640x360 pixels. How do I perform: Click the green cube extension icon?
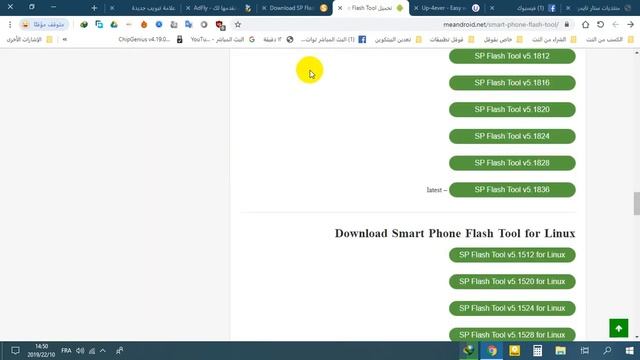[84, 25]
